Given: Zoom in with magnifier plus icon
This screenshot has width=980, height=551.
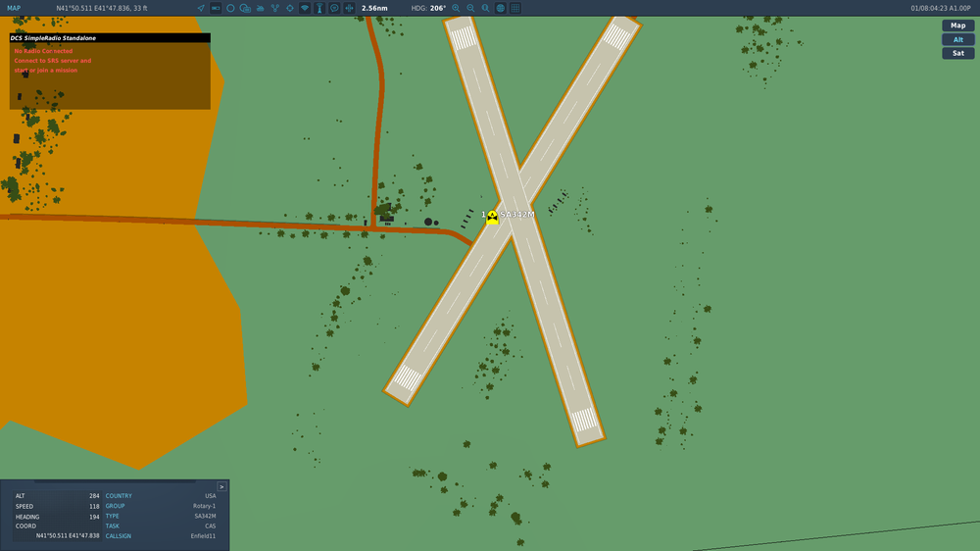Looking at the screenshot, I should coord(456,8).
